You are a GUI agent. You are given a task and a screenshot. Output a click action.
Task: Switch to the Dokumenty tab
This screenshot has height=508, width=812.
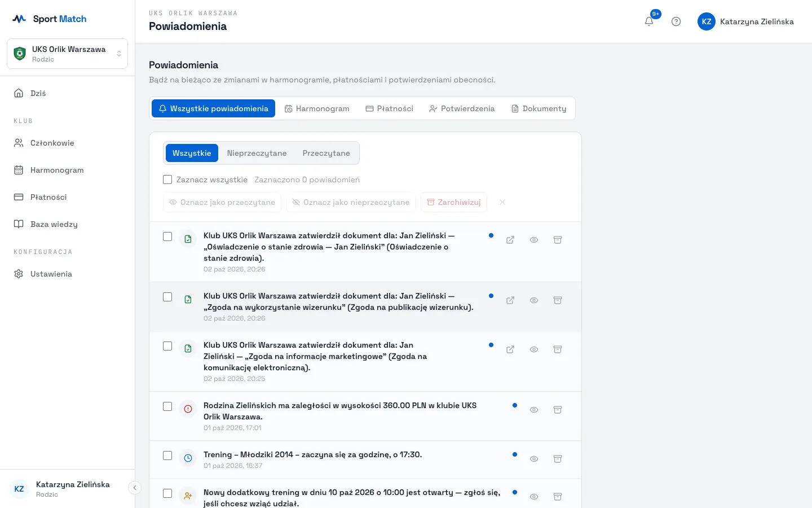pos(539,108)
